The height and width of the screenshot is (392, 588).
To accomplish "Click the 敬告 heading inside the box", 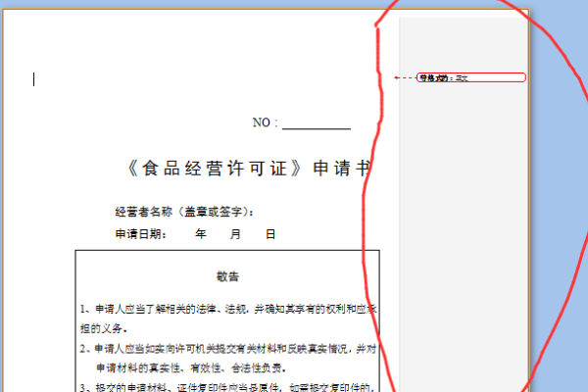I will pyautogui.click(x=227, y=276).
